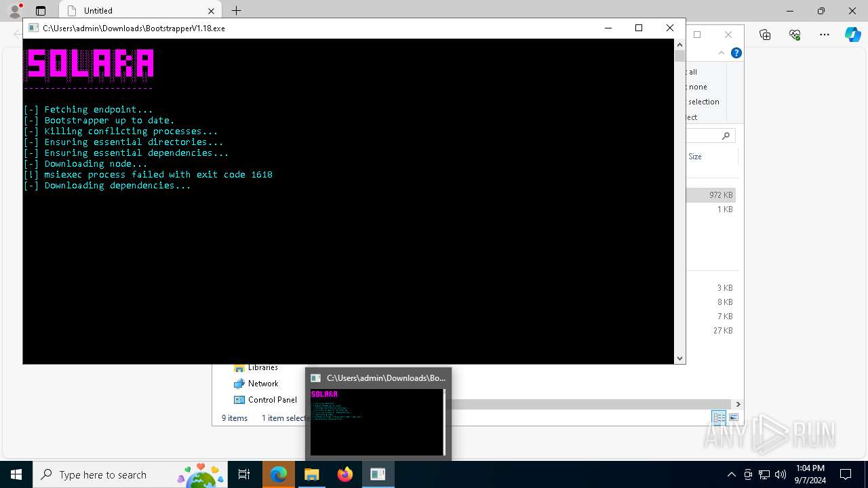Open the taskbar clock and date

(x=810, y=474)
